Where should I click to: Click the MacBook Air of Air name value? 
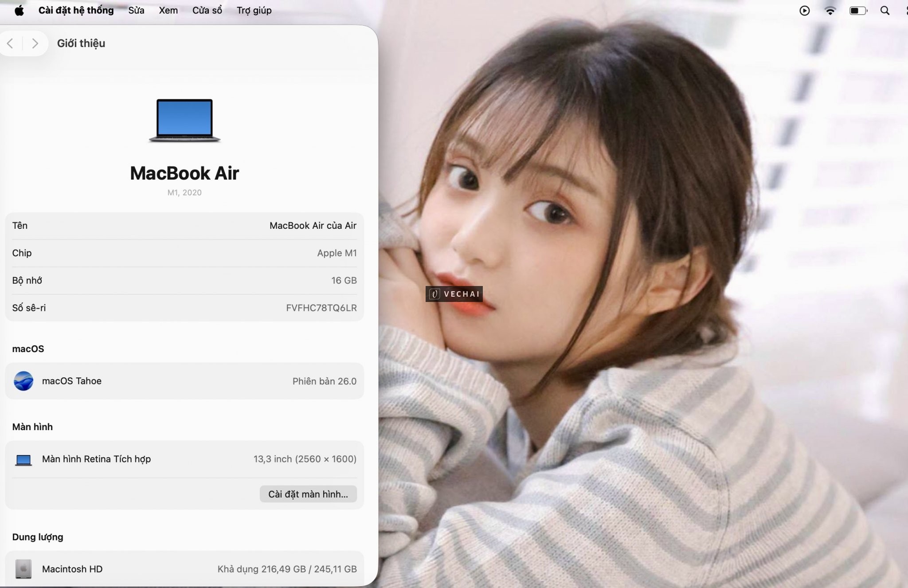[313, 226]
